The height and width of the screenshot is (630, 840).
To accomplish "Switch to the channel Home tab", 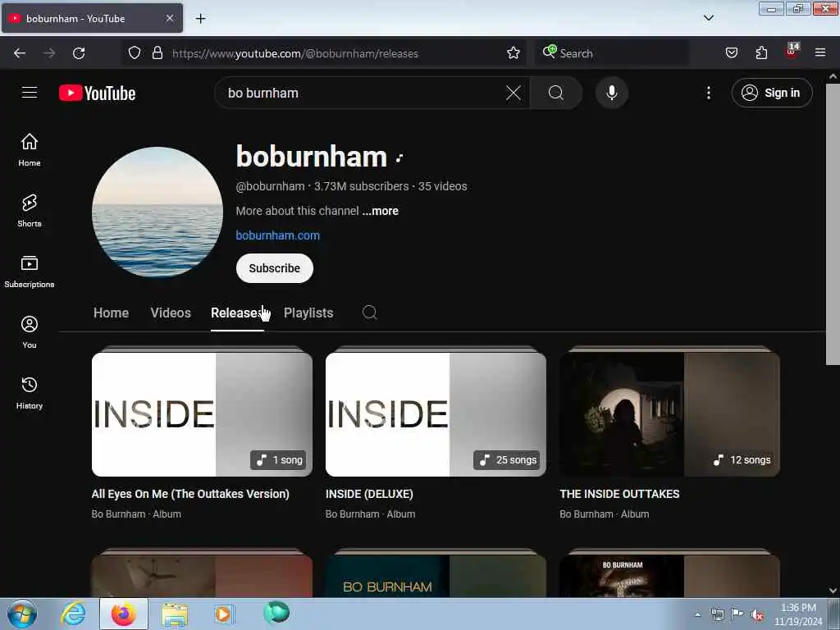I will pyautogui.click(x=111, y=313).
